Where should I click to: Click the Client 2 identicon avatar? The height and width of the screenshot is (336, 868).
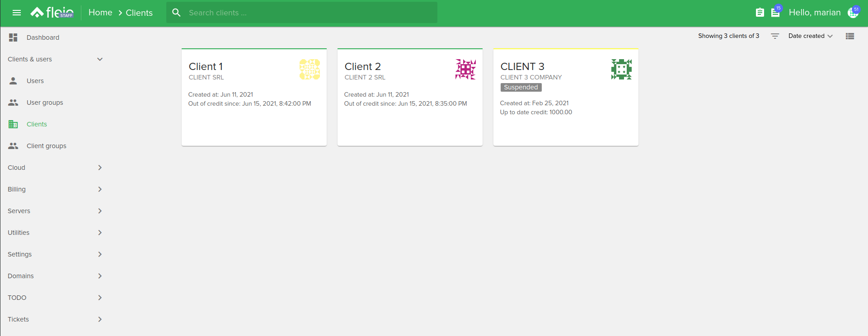[x=465, y=70]
